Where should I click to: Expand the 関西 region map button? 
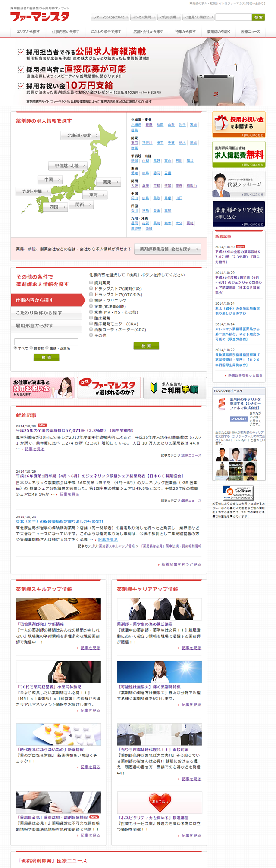click(x=82, y=205)
